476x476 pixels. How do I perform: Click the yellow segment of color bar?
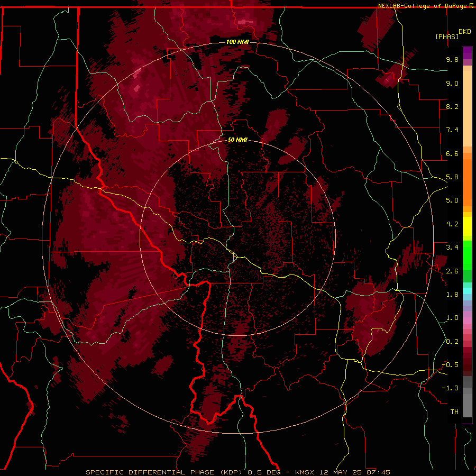click(467, 226)
